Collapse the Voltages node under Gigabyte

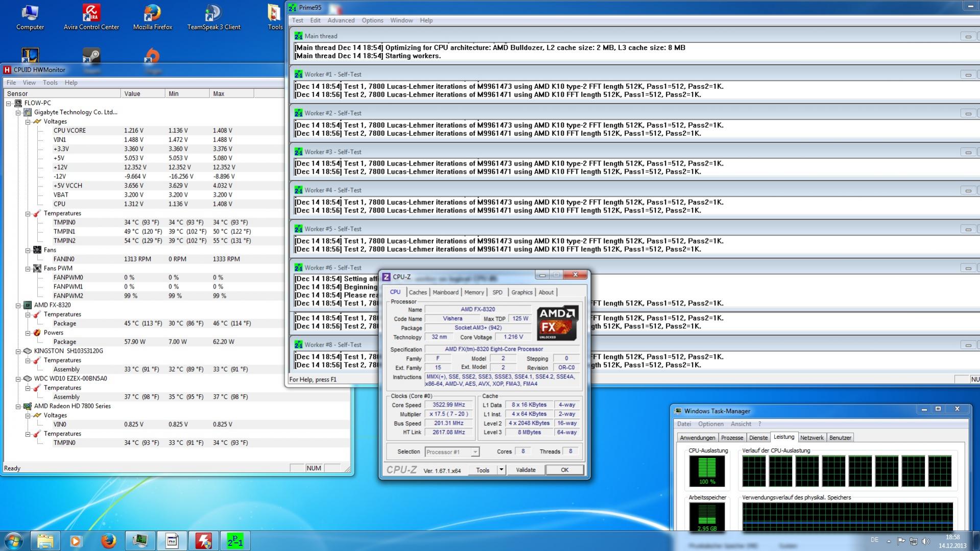point(28,122)
